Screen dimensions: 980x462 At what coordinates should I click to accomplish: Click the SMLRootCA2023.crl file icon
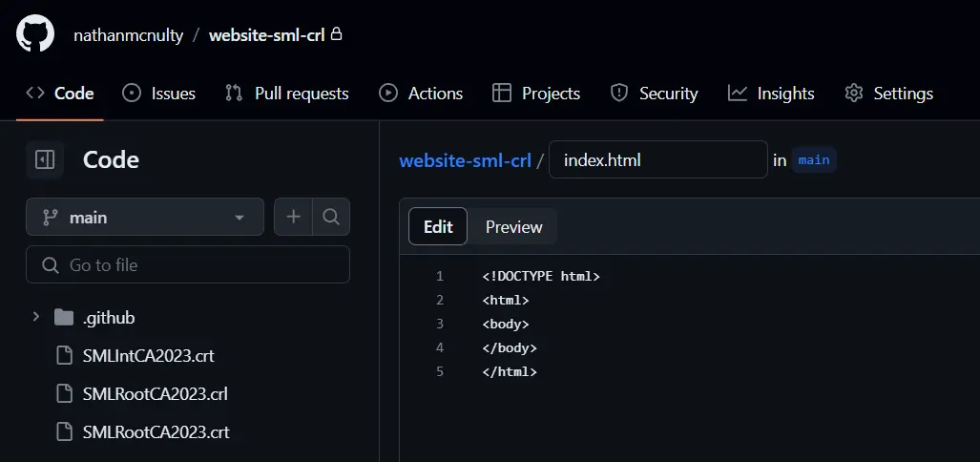[64, 394]
